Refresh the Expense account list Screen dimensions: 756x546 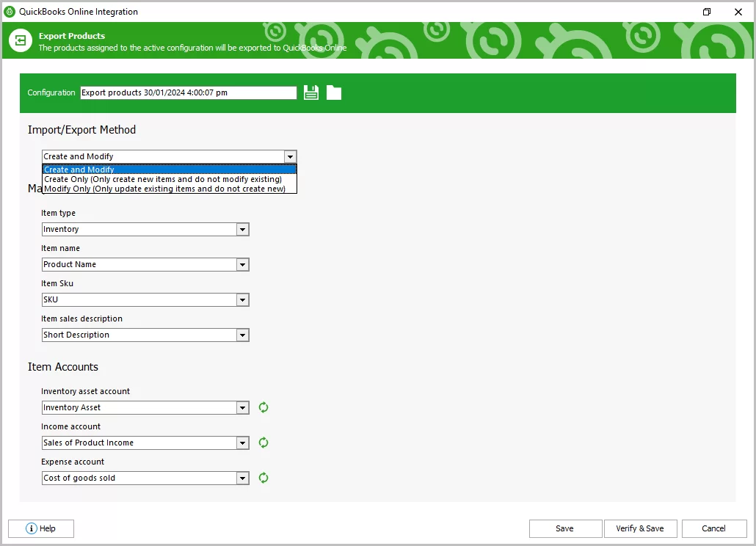coord(263,478)
